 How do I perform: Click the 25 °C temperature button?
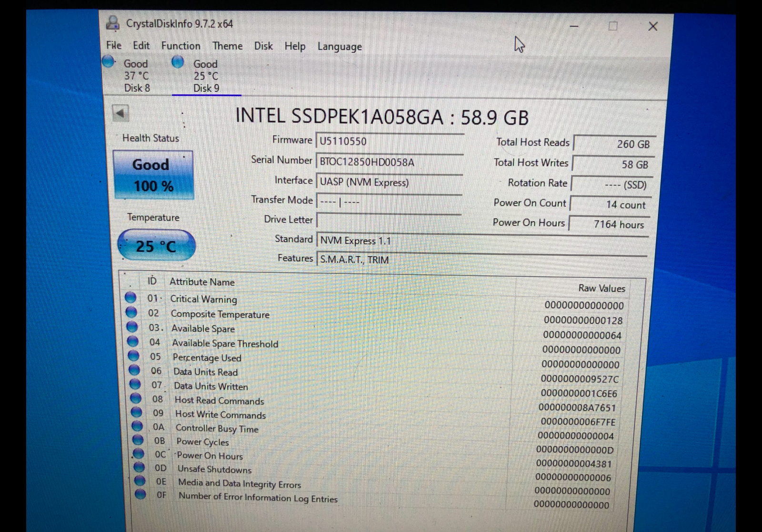pyautogui.click(x=156, y=246)
